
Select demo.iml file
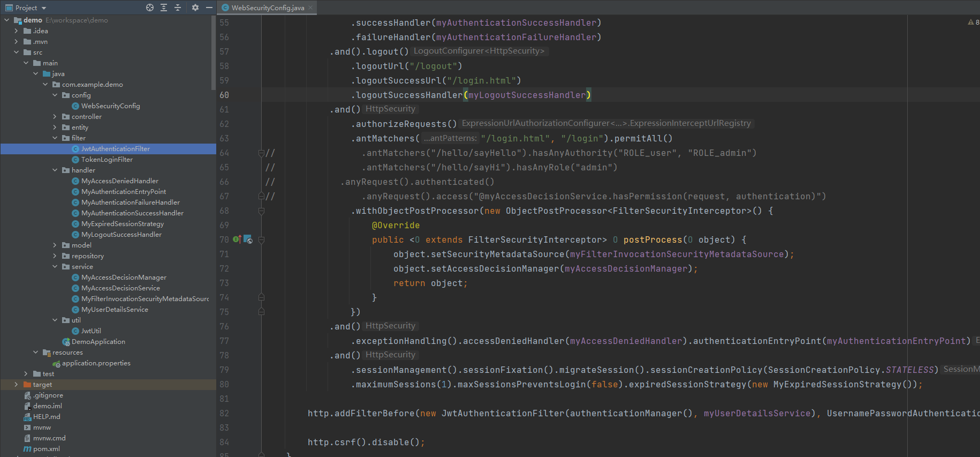[47, 406]
